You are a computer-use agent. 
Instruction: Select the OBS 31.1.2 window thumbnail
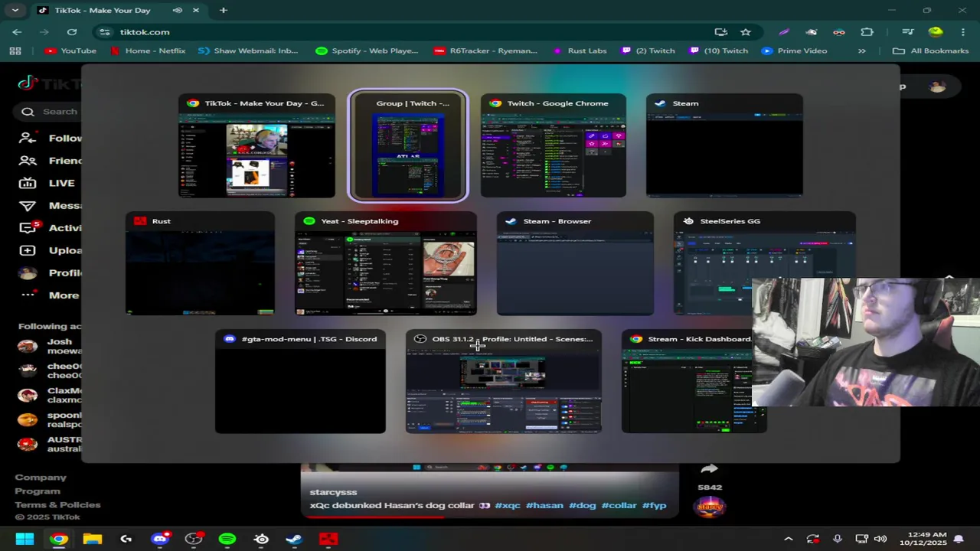(504, 381)
